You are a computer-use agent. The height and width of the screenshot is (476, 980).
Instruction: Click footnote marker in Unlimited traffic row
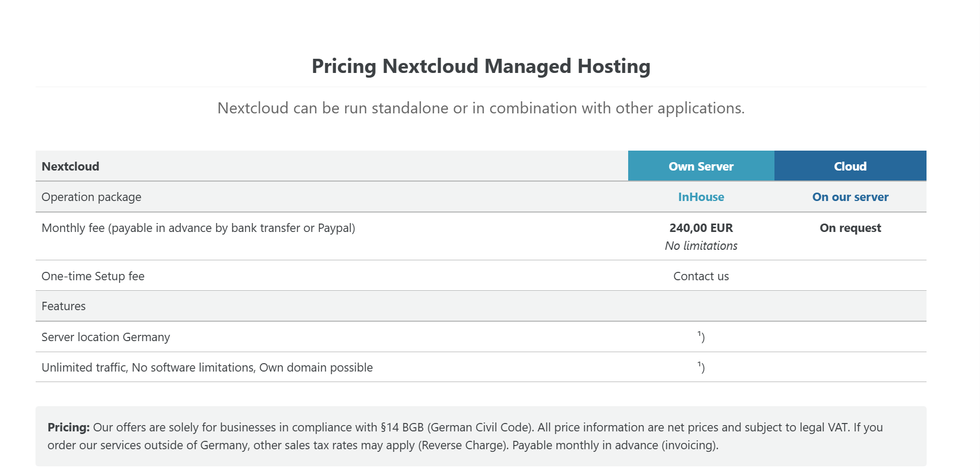point(701,367)
